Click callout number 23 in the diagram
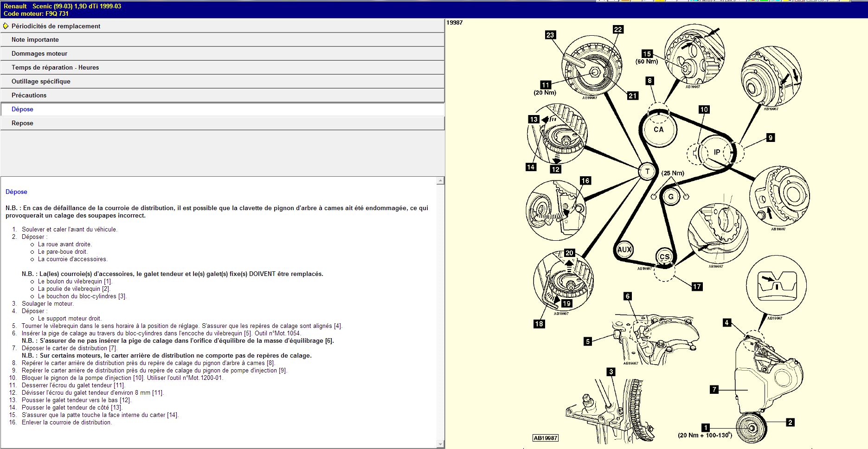 click(x=550, y=35)
